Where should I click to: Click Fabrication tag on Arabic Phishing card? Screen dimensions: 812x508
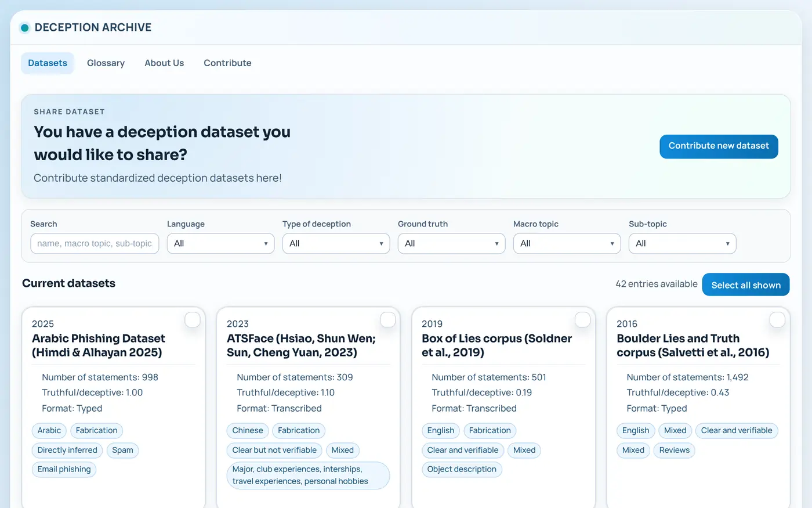pyautogui.click(x=96, y=431)
